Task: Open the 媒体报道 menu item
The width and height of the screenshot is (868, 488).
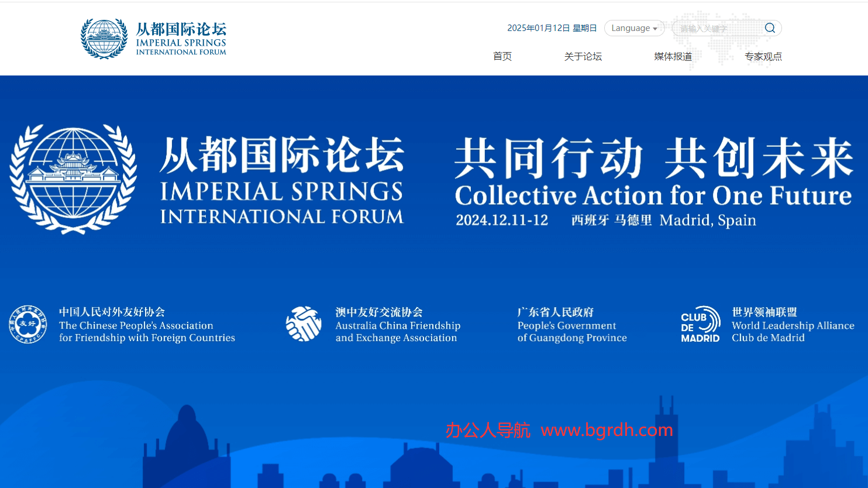Action: coord(673,56)
